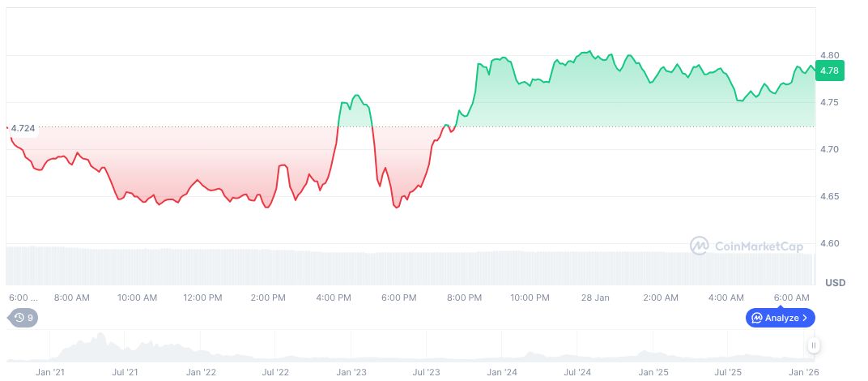Click the 4.80 price axis label

pyautogui.click(x=829, y=55)
